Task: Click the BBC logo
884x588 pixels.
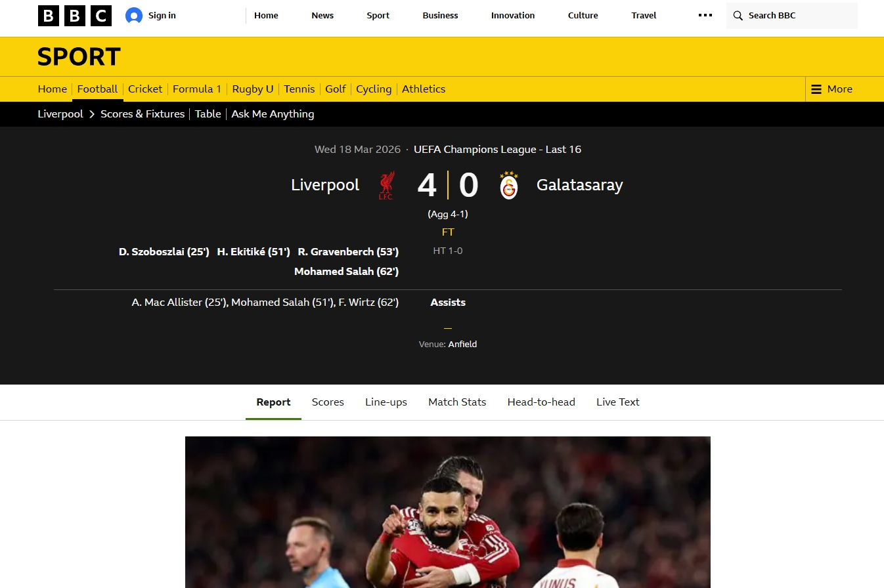Action: 75,16
